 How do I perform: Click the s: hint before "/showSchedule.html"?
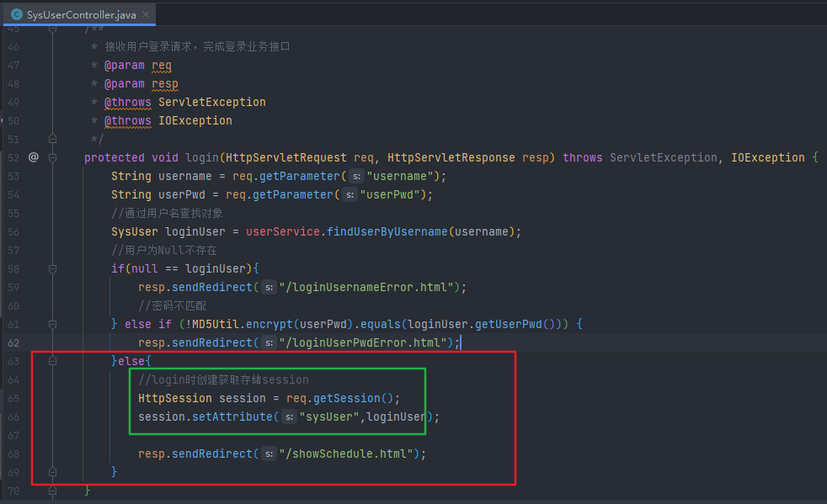tap(269, 454)
